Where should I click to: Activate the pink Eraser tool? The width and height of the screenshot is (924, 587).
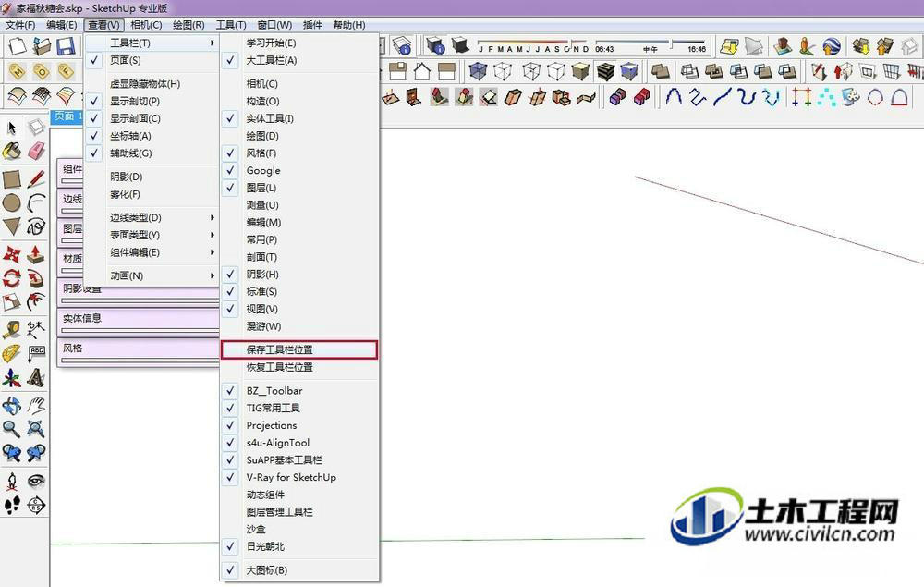pos(36,151)
